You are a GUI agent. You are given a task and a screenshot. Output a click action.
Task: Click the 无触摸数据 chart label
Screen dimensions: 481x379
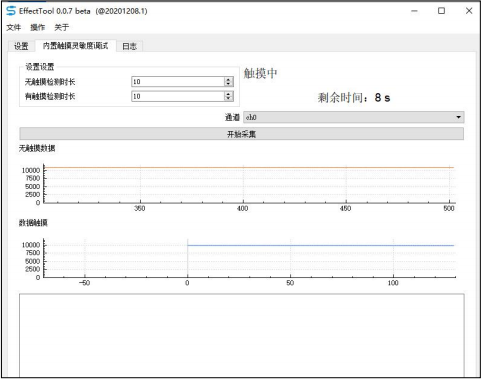tap(37, 148)
